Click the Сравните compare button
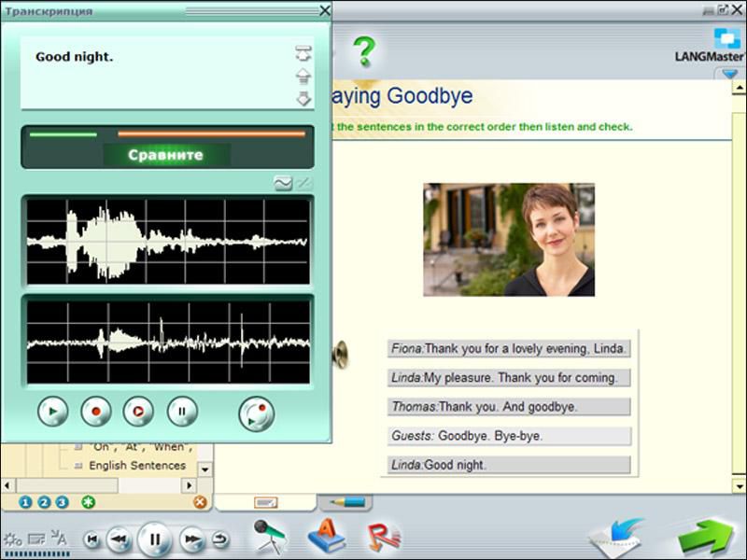Viewport: 747px width, 560px height. click(x=165, y=154)
